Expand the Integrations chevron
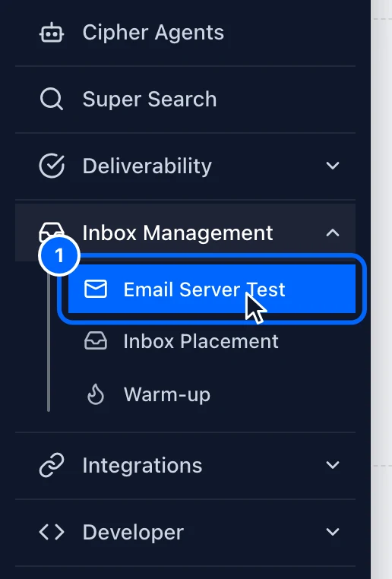 point(333,465)
